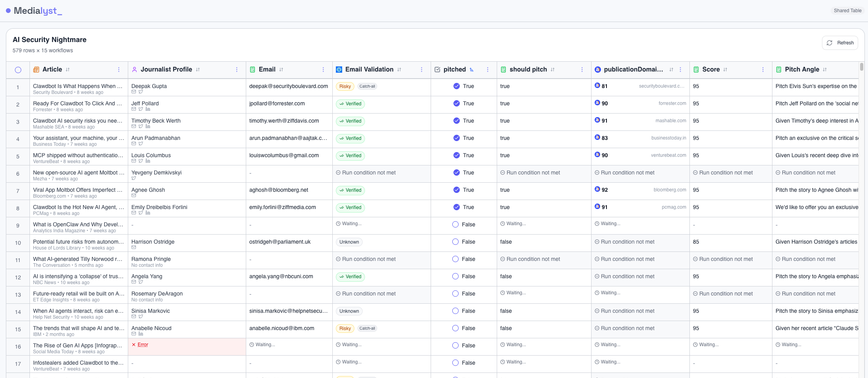Viewport: 868px width, 378px height.
Task: Click the Email column sort icon
Action: point(281,70)
